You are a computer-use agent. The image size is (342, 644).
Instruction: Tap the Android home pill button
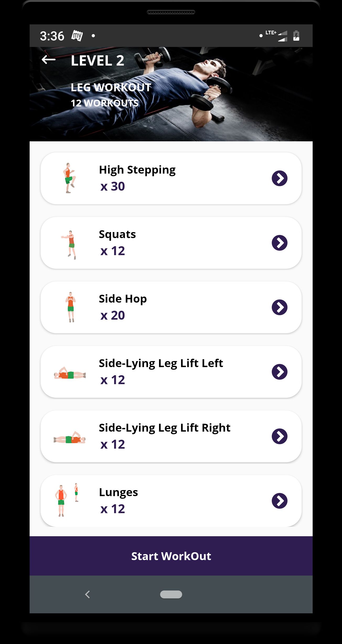pos(171,594)
